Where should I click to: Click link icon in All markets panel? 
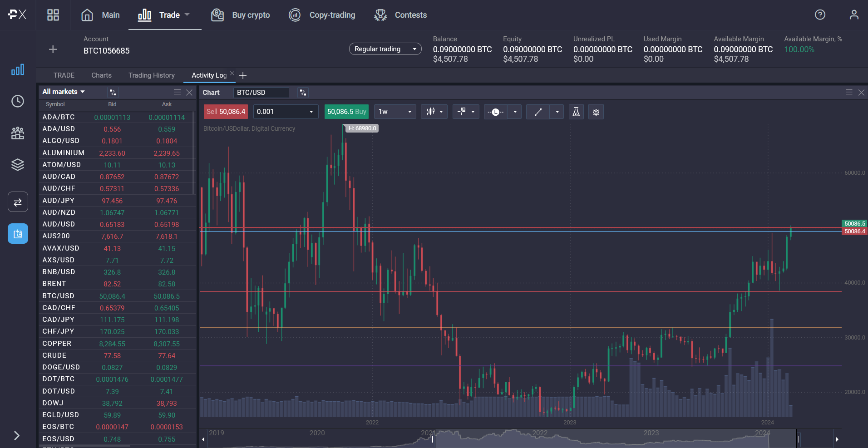tap(113, 92)
